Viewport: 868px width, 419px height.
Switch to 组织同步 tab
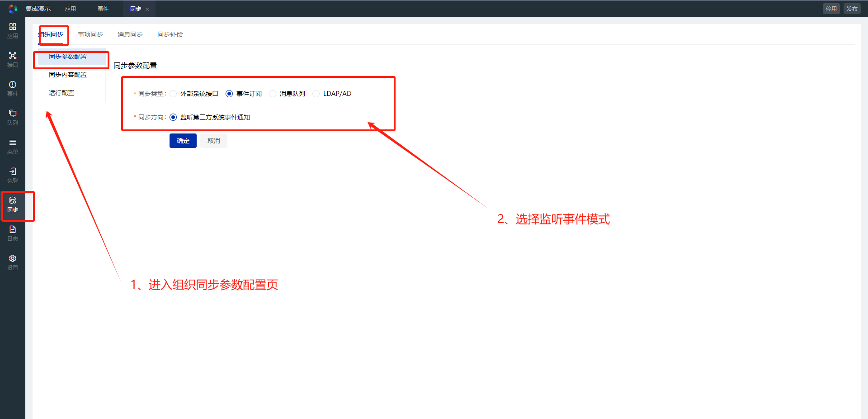[51, 34]
